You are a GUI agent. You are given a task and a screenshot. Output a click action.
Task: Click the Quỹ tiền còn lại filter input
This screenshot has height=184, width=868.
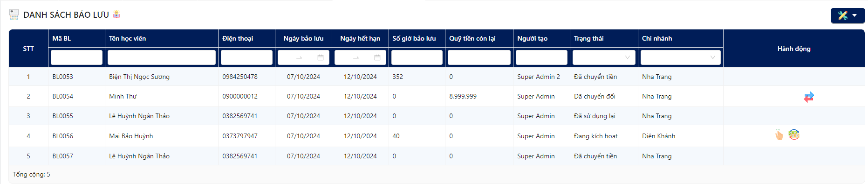point(479,57)
